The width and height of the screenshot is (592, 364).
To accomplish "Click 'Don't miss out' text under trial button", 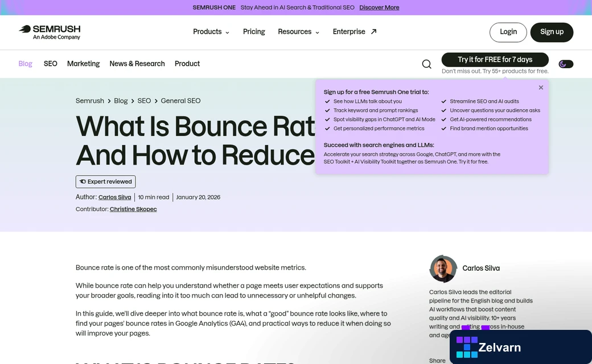I will (x=495, y=71).
